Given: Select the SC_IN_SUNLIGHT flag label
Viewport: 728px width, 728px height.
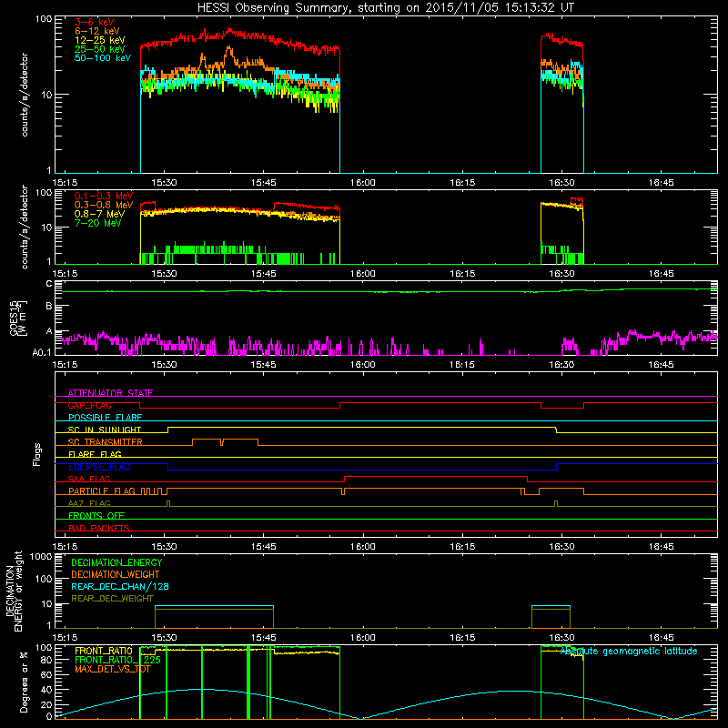Looking at the screenshot, I should tap(105, 430).
